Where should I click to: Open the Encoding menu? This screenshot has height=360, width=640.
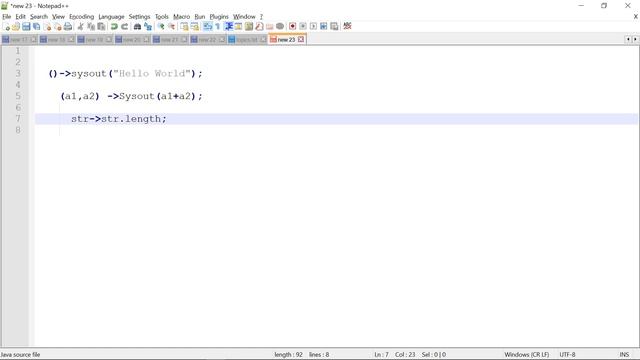coord(81,17)
